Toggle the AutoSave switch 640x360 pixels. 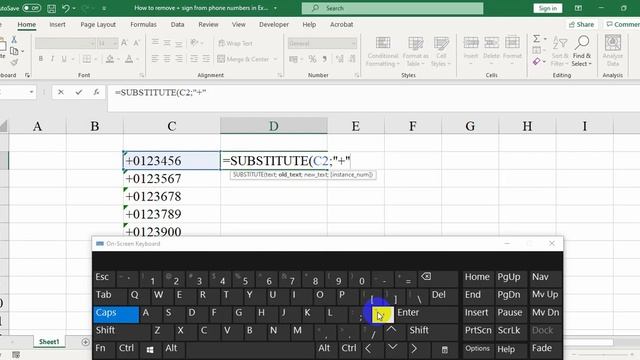coord(31,8)
